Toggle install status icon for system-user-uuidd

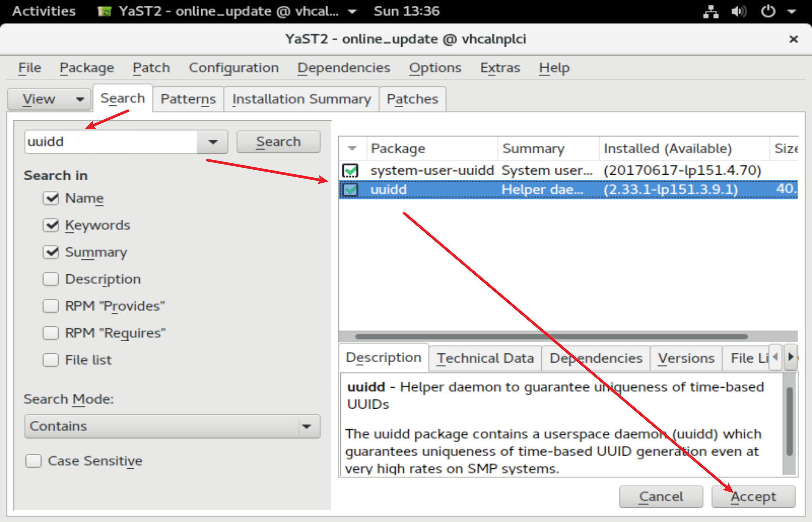(350, 170)
